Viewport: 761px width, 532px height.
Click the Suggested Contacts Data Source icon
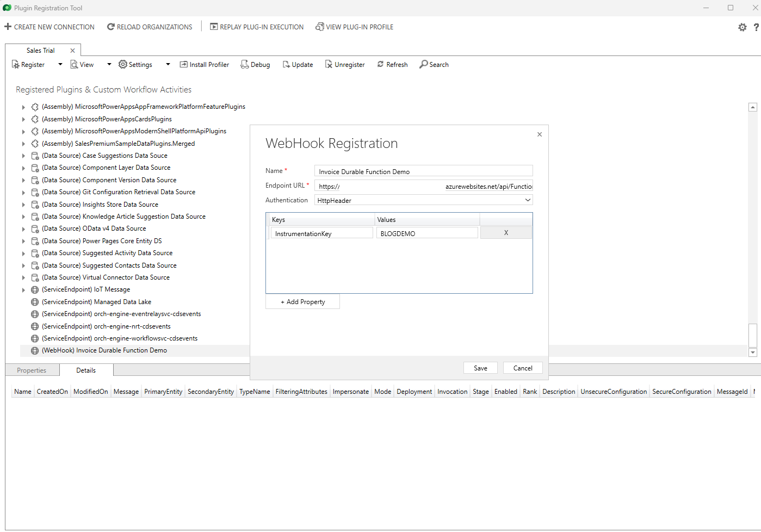pyautogui.click(x=35, y=265)
